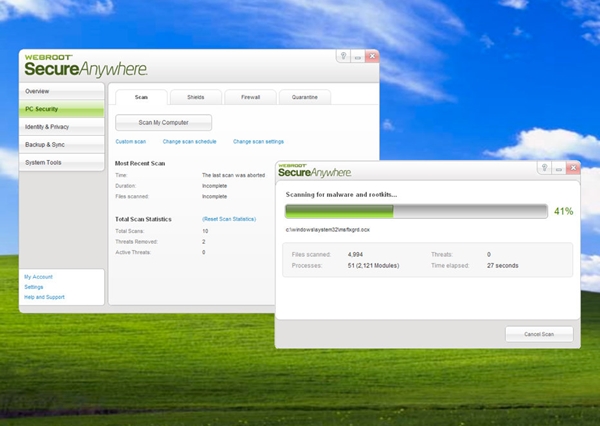Click the SecureAnywhere logo in scan window
The width and height of the screenshot is (600, 426).
click(315, 171)
